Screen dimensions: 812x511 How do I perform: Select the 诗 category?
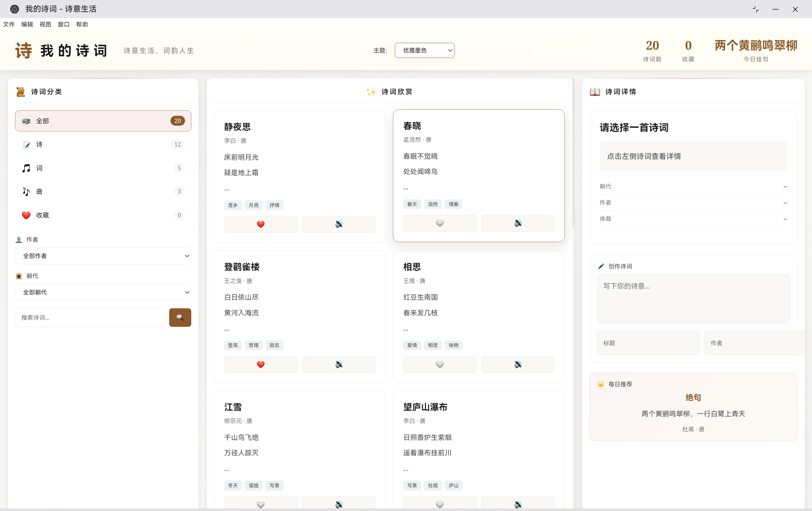click(x=103, y=145)
